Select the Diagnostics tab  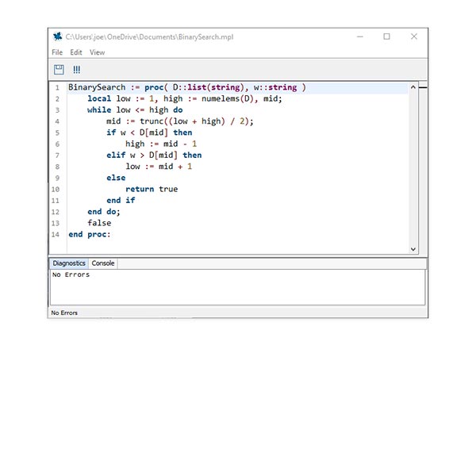[69, 263]
